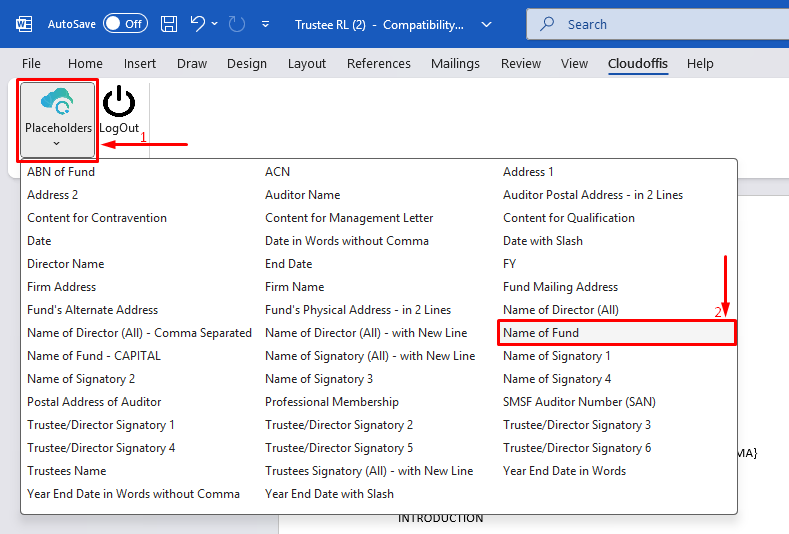Choose Year End Date in Words
The width and height of the screenshot is (789, 534).
click(564, 471)
